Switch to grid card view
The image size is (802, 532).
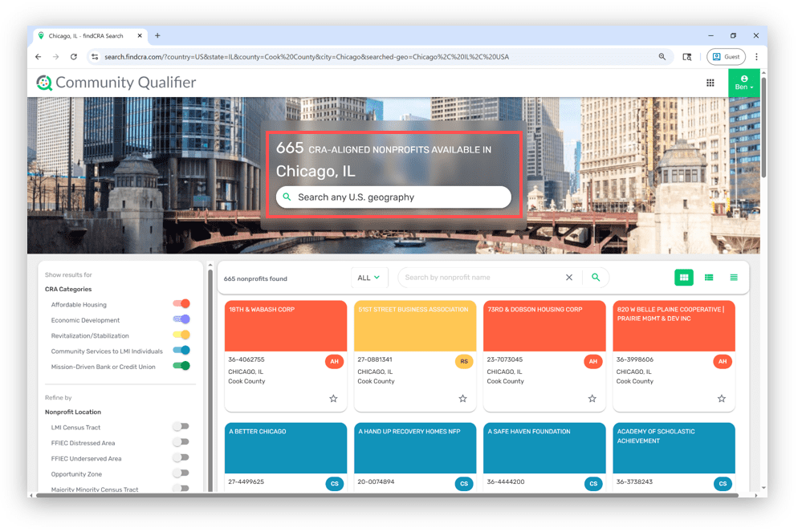(684, 278)
